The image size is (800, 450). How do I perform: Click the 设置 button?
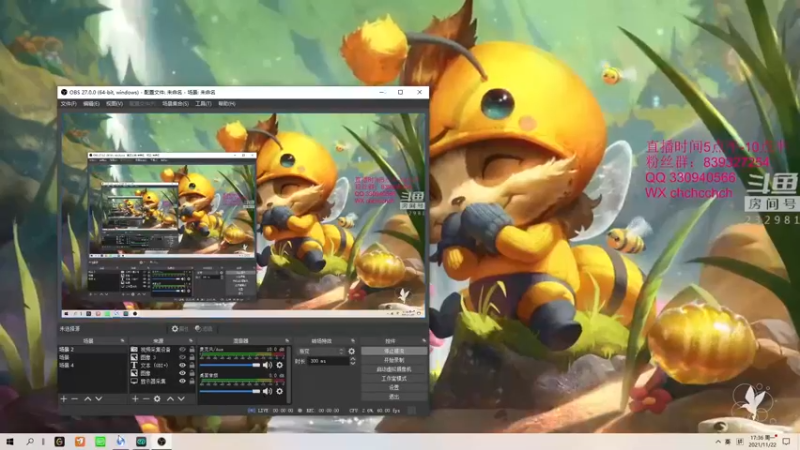coord(394,388)
